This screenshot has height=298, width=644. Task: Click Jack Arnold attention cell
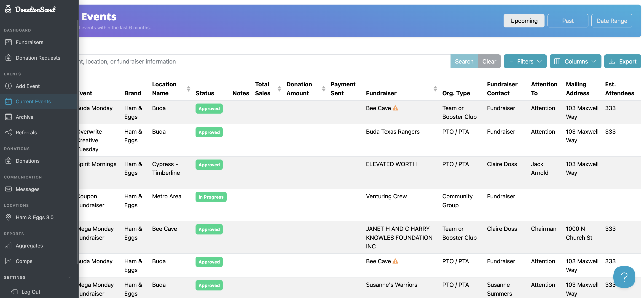click(x=539, y=168)
